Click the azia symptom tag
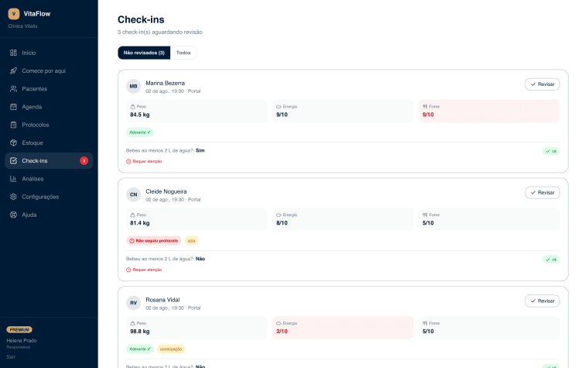 coord(191,241)
